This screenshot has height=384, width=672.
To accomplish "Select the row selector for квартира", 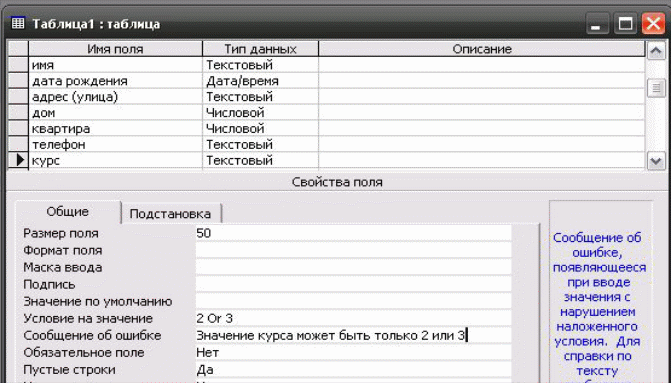I will (x=19, y=129).
